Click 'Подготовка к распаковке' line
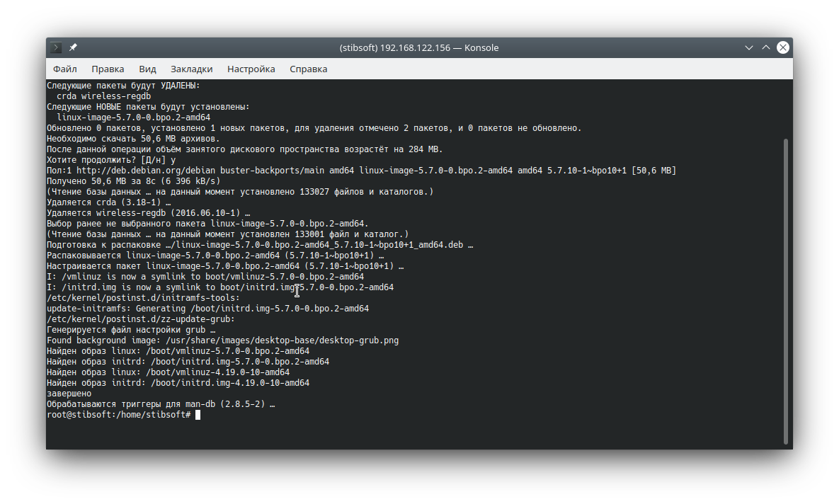Screen dimensions: 839x504 260,245
